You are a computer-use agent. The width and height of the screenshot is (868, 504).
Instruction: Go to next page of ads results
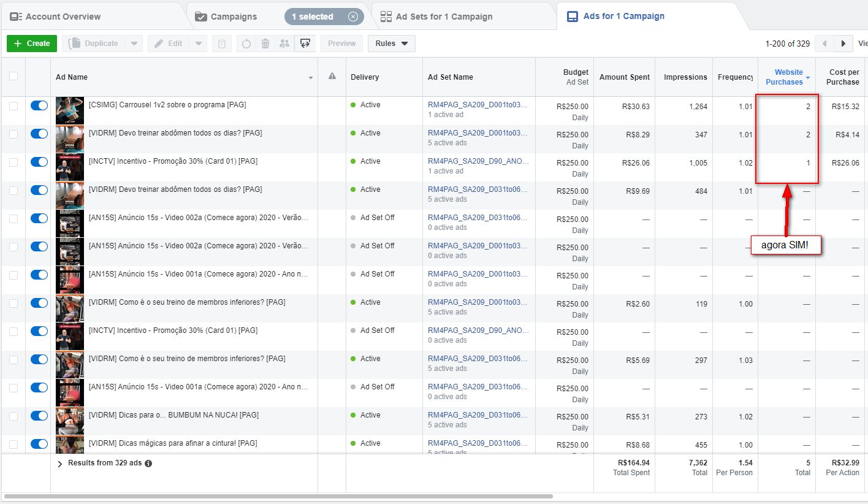click(843, 44)
